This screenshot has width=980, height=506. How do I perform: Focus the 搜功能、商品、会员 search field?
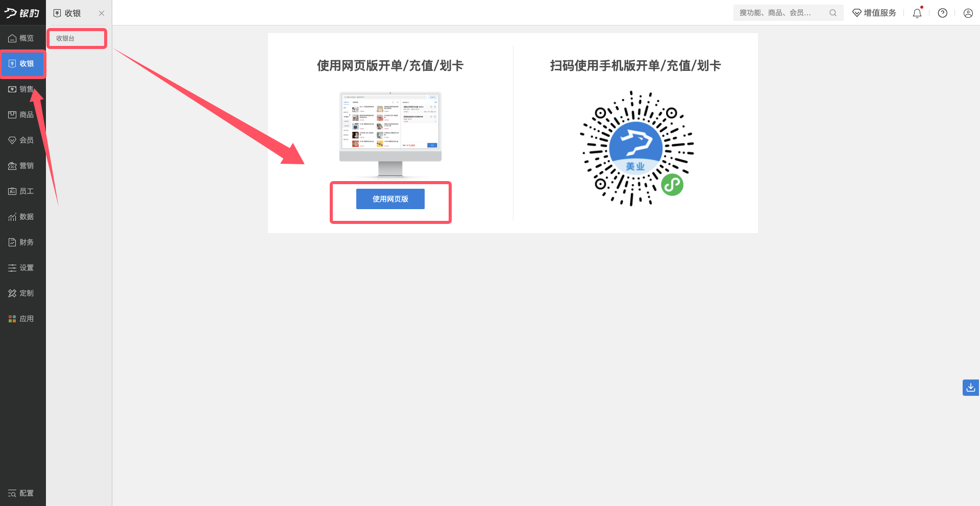click(x=788, y=13)
